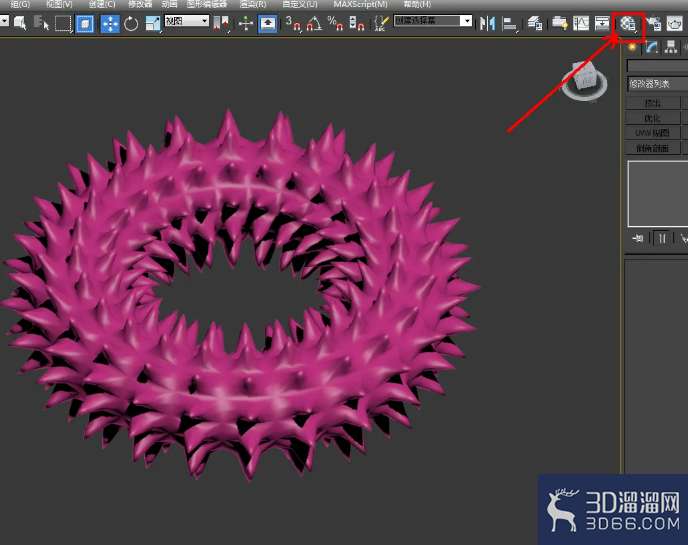This screenshot has width=688, height=545.
Task: Toggle Angle Snap
Action: point(314,23)
